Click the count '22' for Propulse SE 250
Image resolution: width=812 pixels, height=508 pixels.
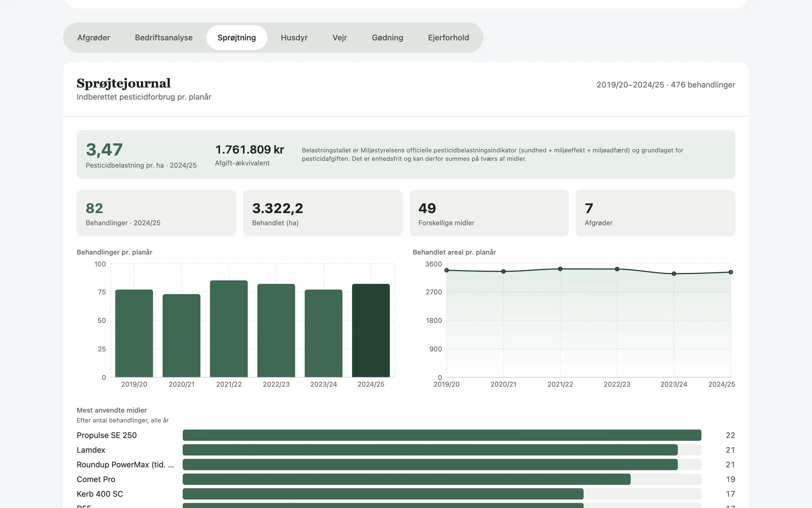pyautogui.click(x=731, y=435)
